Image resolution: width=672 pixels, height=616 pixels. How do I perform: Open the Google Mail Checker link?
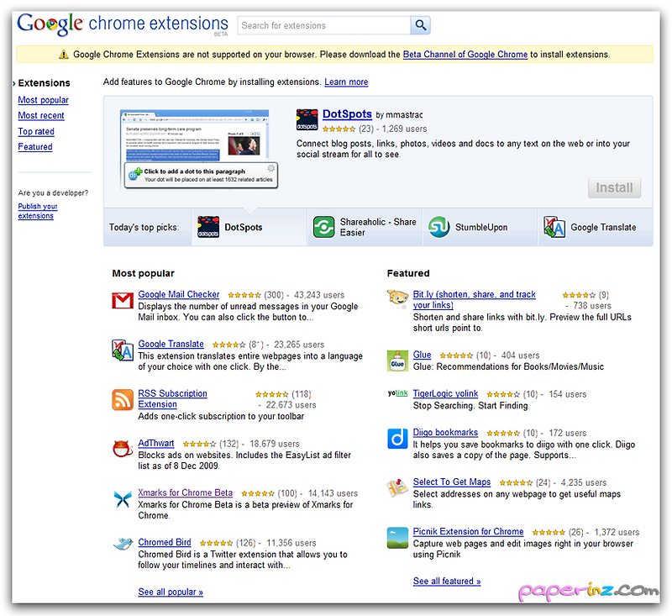coord(179,294)
